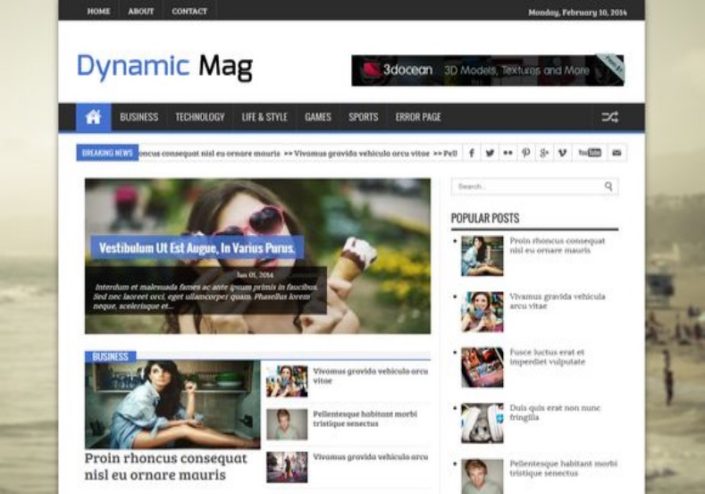This screenshot has width=705, height=494.
Task: Open popular post link Fusce luctus erat
Action: [x=547, y=357]
